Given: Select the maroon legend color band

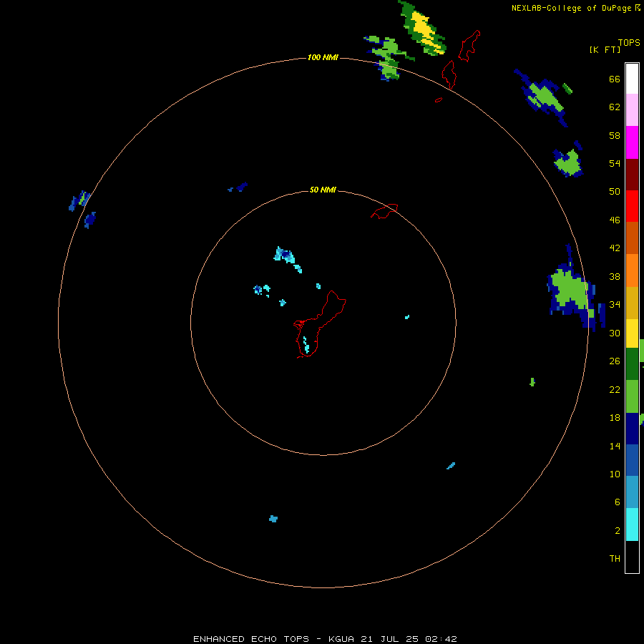Looking at the screenshot, I should [x=632, y=174].
